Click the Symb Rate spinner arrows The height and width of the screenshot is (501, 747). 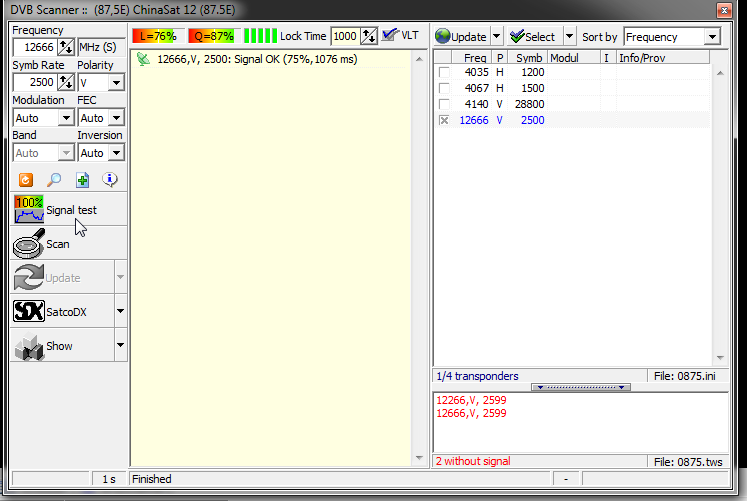click(66, 82)
